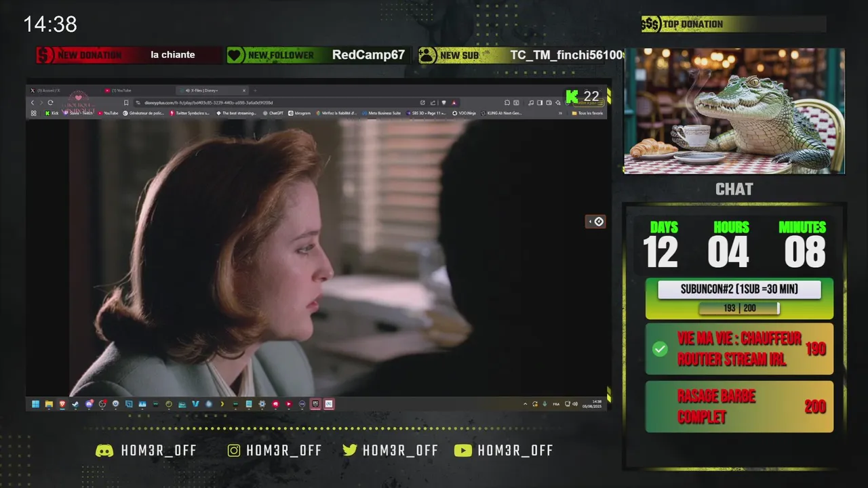Reload the Disney+ page

pos(50,102)
